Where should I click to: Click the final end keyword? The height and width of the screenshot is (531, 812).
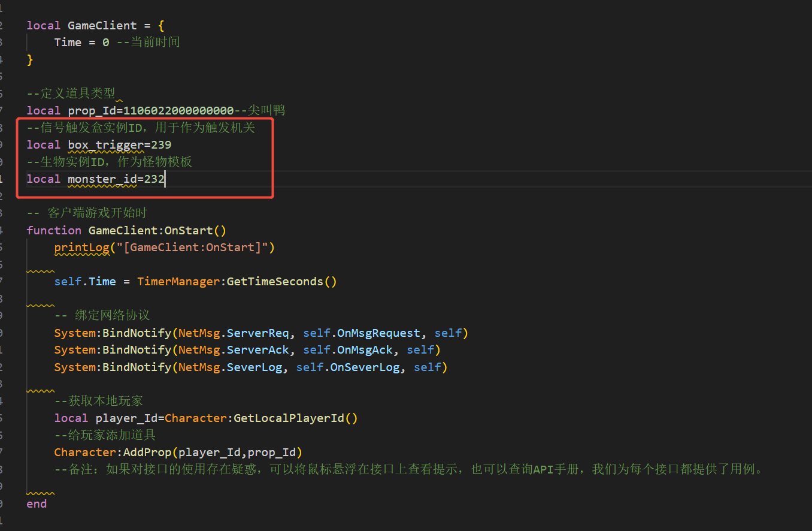[37, 504]
